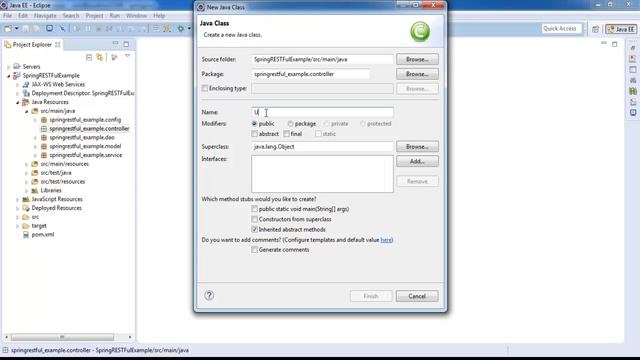Click the Superclass text field
Screen dimensions: 640x360
coord(322,146)
